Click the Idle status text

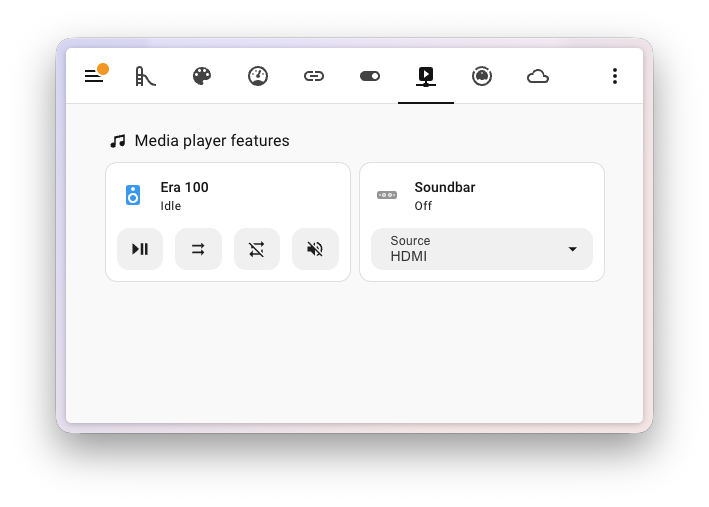[x=170, y=206]
